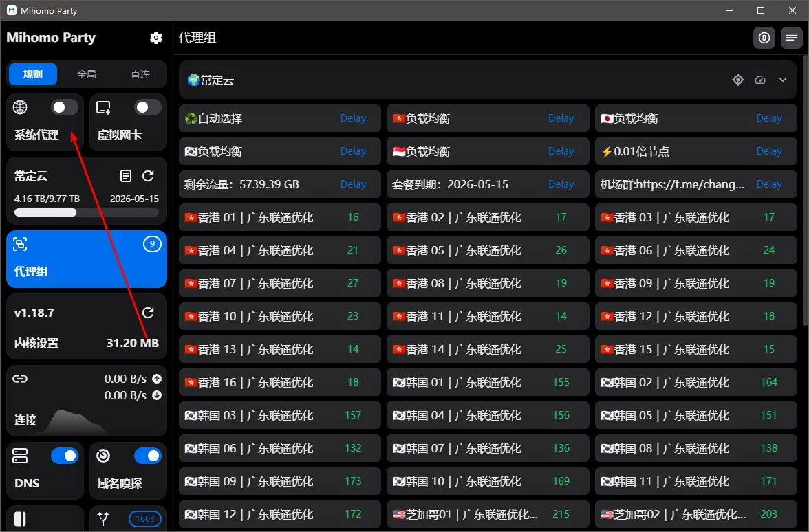The width and height of the screenshot is (809, 532).
Task: Select node 香港 01 | 广东联通优化
Action: click(279, 217)
